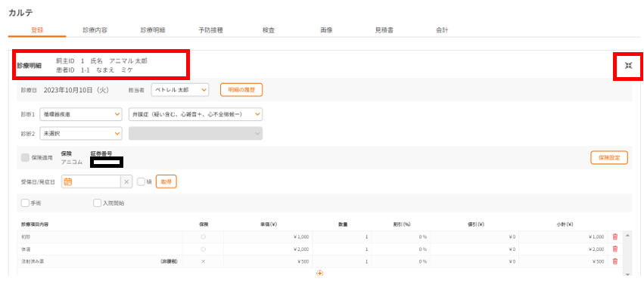Toggle the insurance circle mark for 体温
The height and width of the screenshot is (288, 644).
tap(204, 249)
